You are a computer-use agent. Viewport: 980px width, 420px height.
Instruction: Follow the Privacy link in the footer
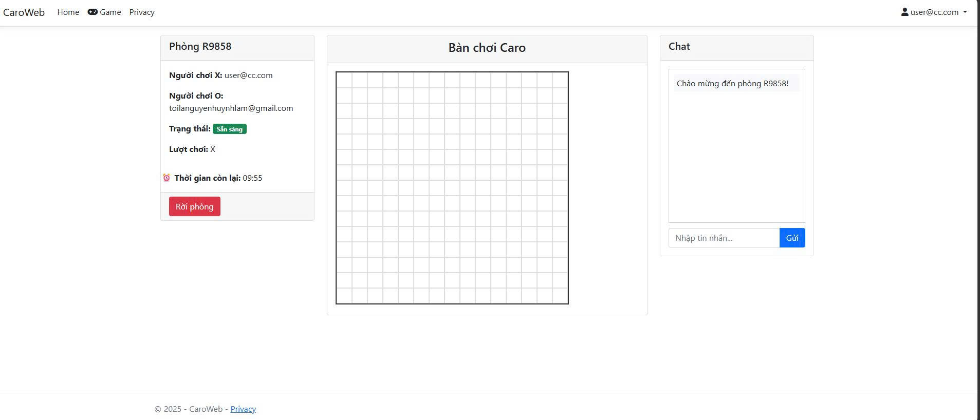click(243, 409)
